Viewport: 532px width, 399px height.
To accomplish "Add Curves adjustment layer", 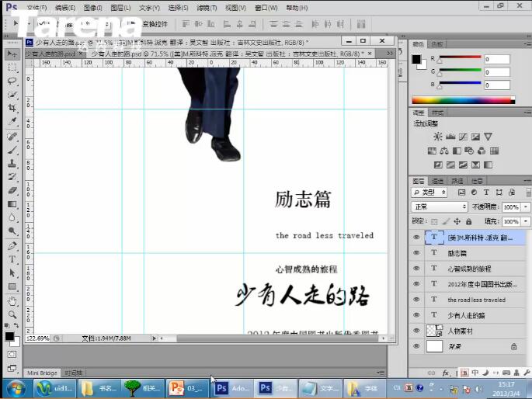I will 463,137.
